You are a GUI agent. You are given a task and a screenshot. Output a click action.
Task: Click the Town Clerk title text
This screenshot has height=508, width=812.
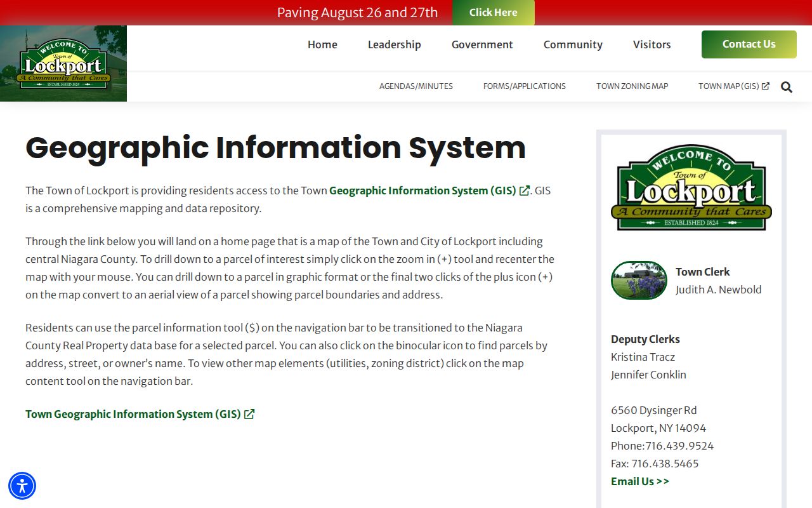pos(703,272)
